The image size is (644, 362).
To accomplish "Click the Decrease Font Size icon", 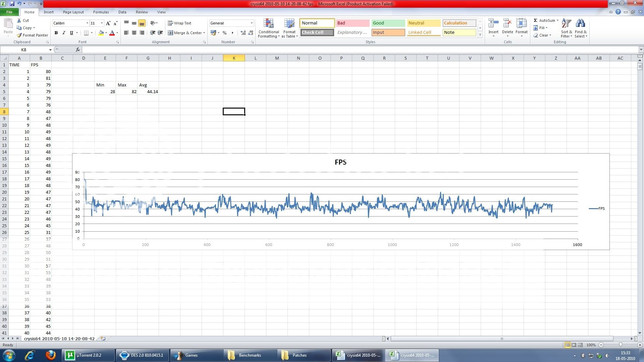I will (x=115, y=23).
